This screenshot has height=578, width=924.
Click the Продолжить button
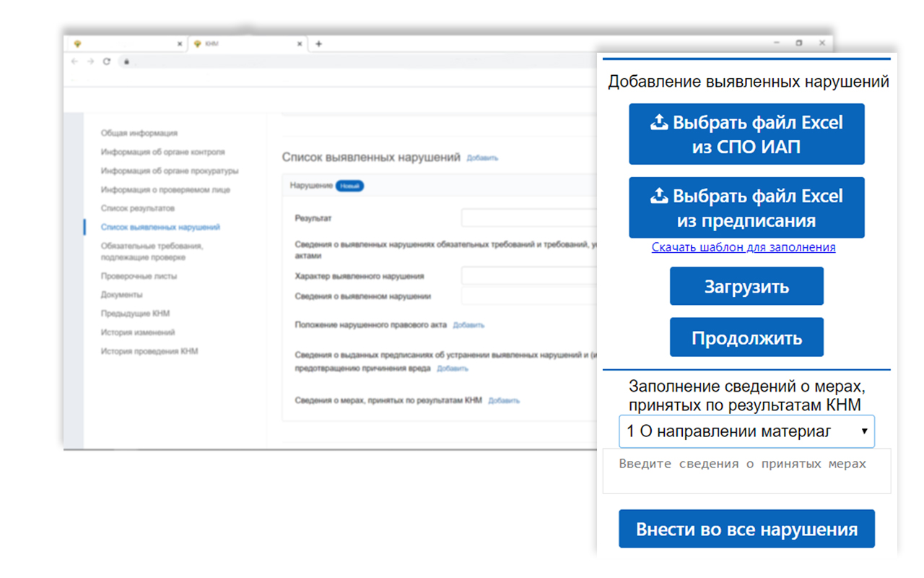click(746, 337)
